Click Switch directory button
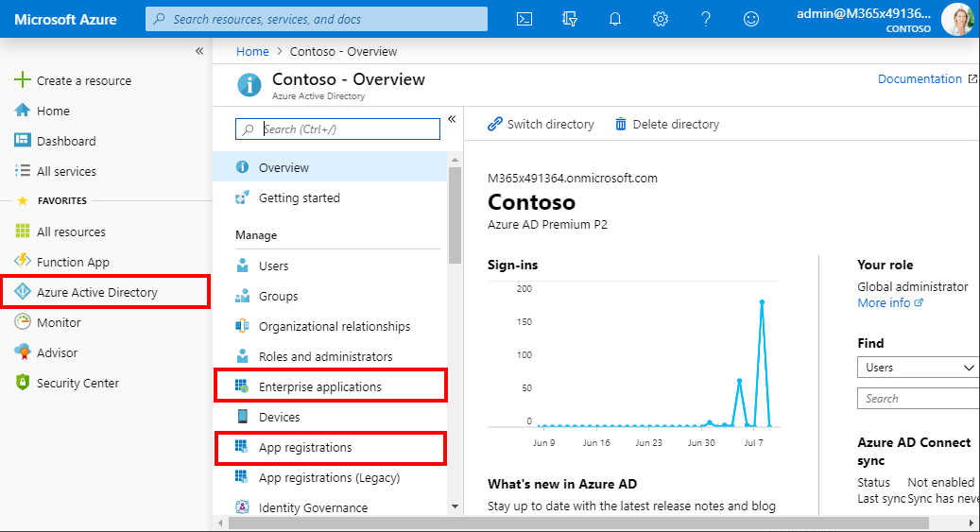This screenshot has width=980, height=532. coord(541,124)
